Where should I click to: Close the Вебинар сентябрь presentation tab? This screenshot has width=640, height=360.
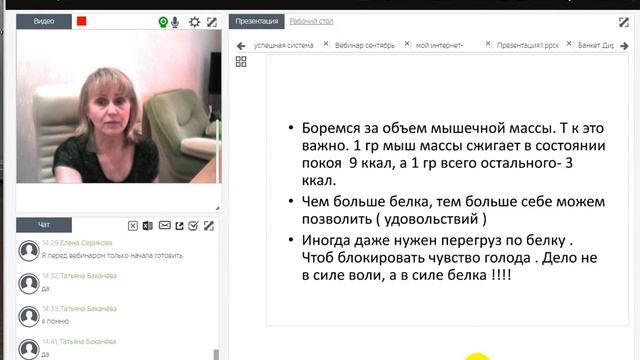pyautogui.click(x=407, y=44)
